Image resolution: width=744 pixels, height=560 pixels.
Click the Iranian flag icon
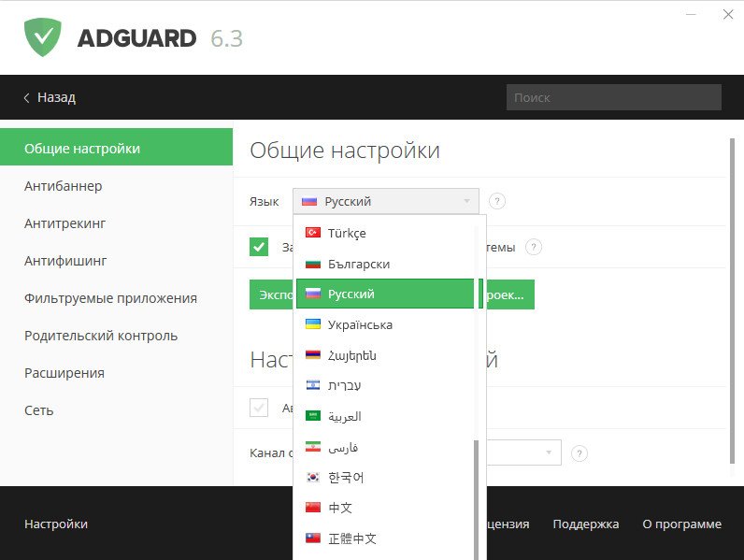tap(313, 447)
